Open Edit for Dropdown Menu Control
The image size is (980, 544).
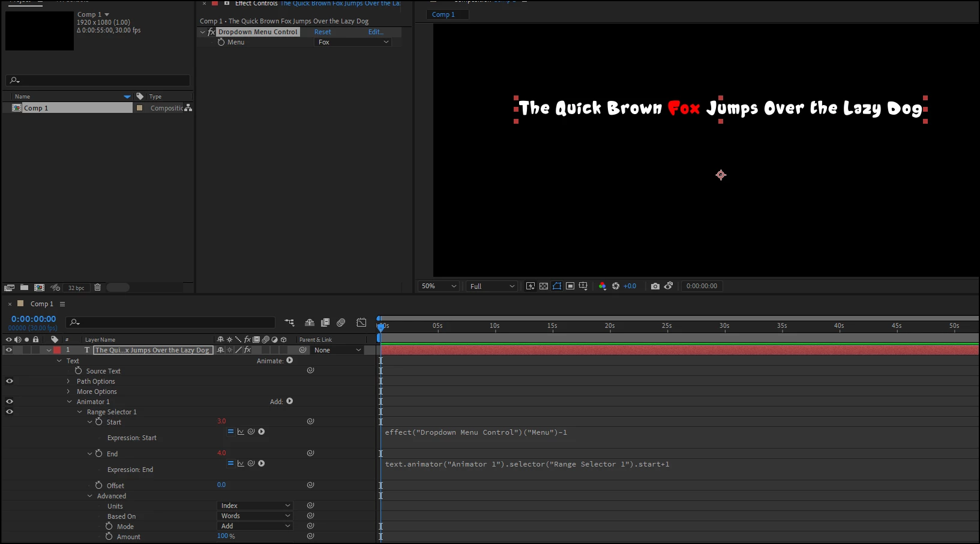[376, 32]
